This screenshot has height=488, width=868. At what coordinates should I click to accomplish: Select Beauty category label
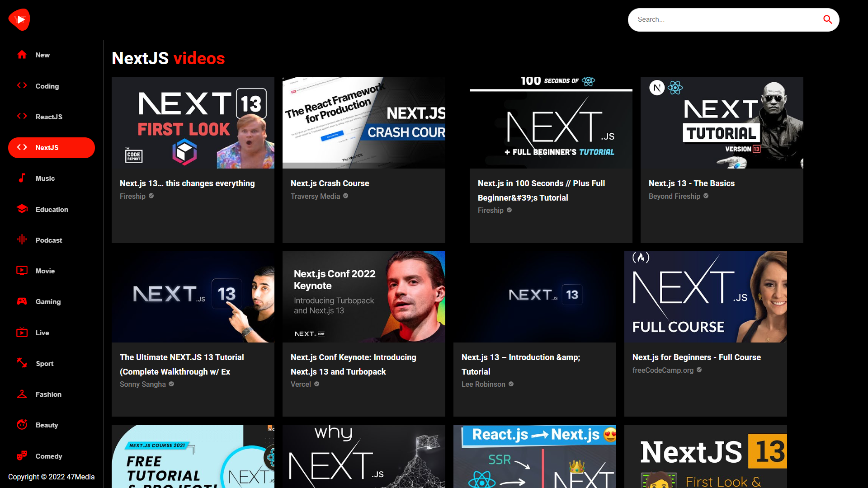[47, 425]
